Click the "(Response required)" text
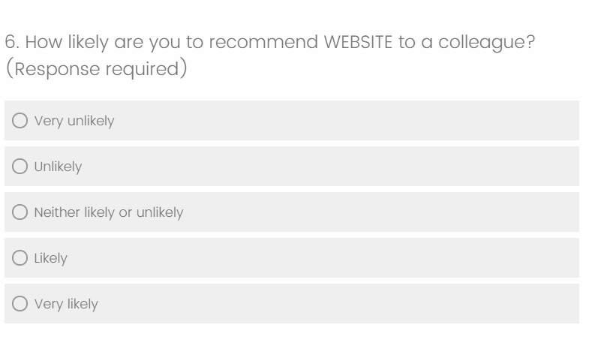 tap(102, 71)
